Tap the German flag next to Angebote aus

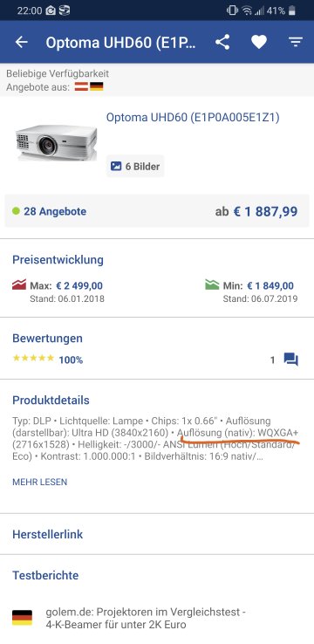click(97, 86)
